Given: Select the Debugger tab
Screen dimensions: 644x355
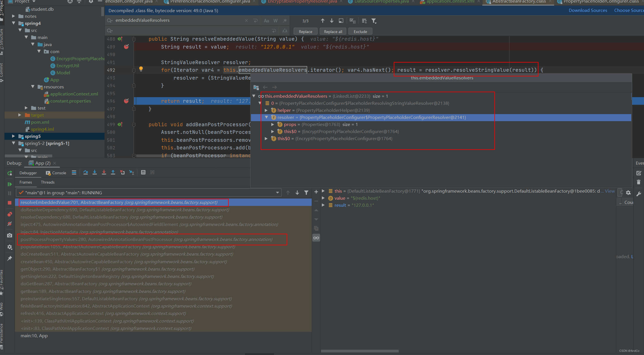Looking at the screenshot, I should coord(28,173).
